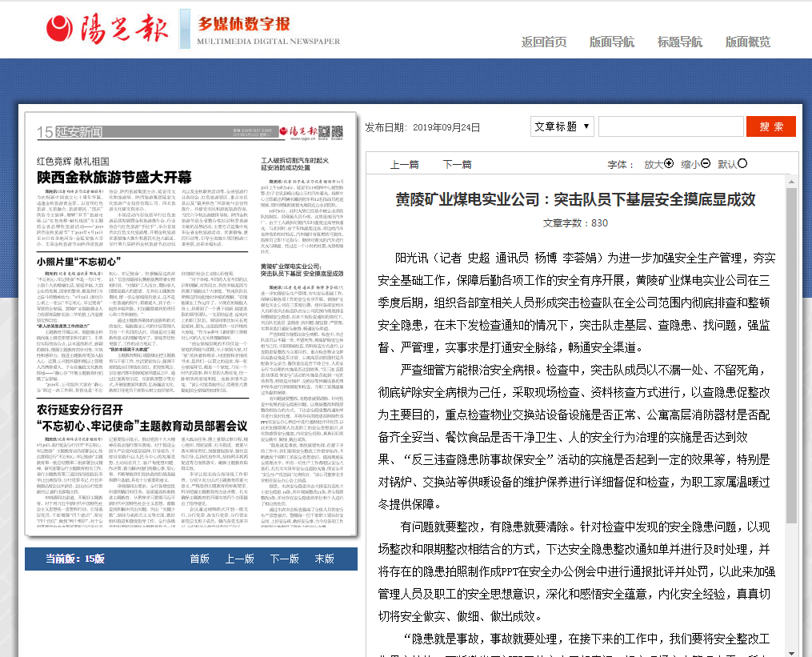
Task: Go to next page via 下一版
Action: point(285,559)
